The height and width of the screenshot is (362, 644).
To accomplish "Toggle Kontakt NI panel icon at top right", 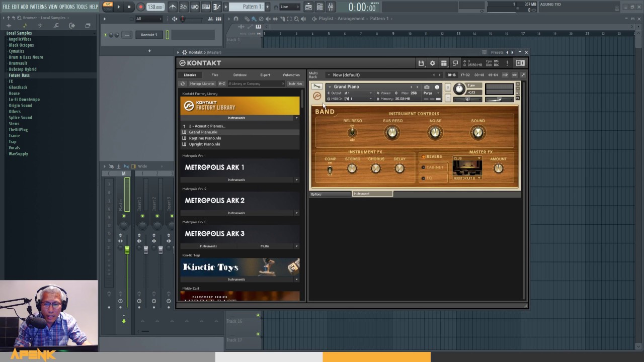I will point(520,63).
